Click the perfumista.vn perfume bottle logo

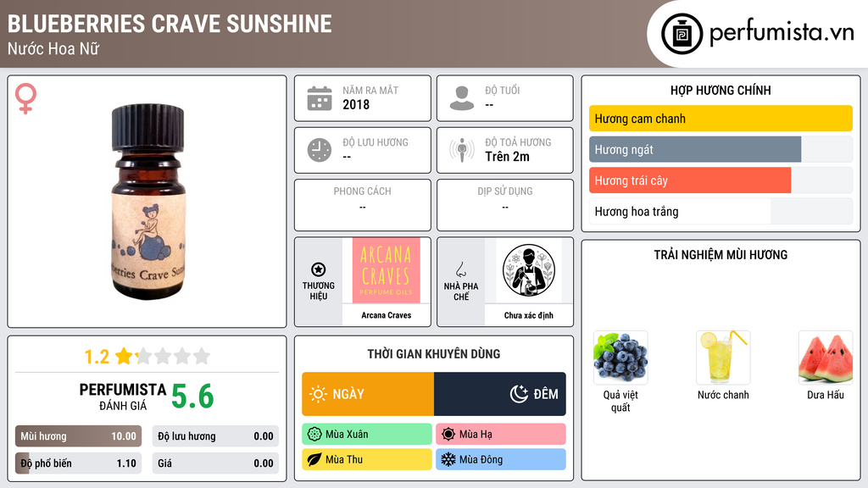coord(682,34)
